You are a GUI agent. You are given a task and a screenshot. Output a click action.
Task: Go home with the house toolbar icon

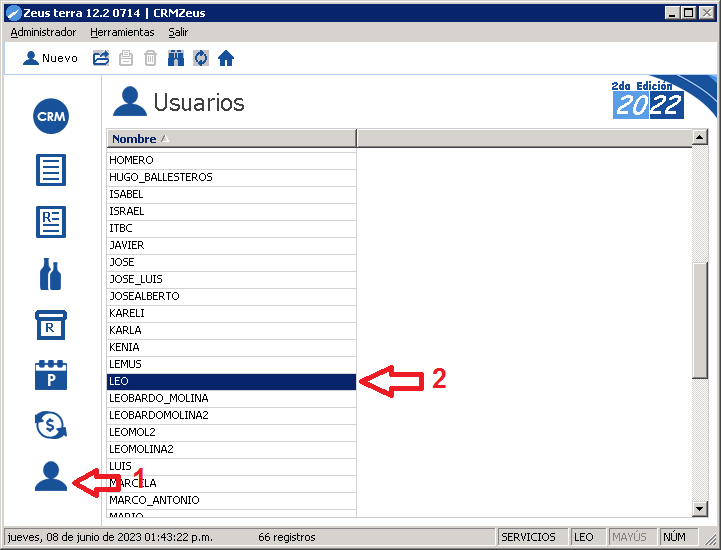pyautogui.click(x=226, y=58)
